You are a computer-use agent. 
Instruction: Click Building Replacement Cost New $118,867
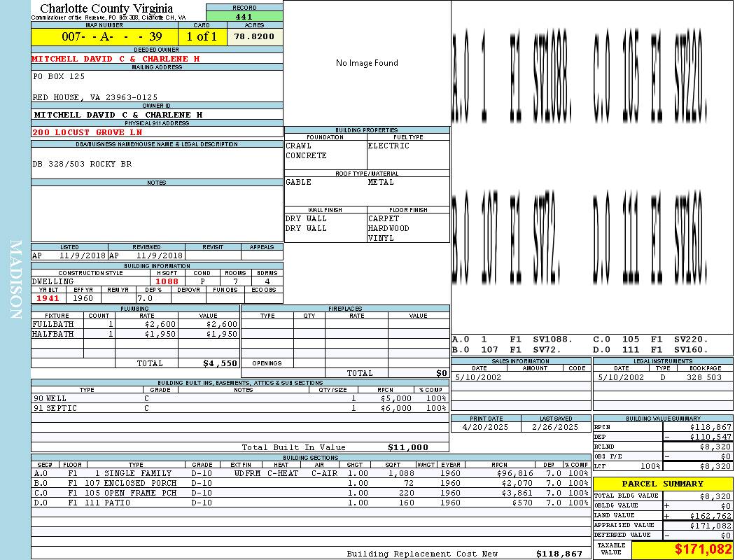(560, 554)
